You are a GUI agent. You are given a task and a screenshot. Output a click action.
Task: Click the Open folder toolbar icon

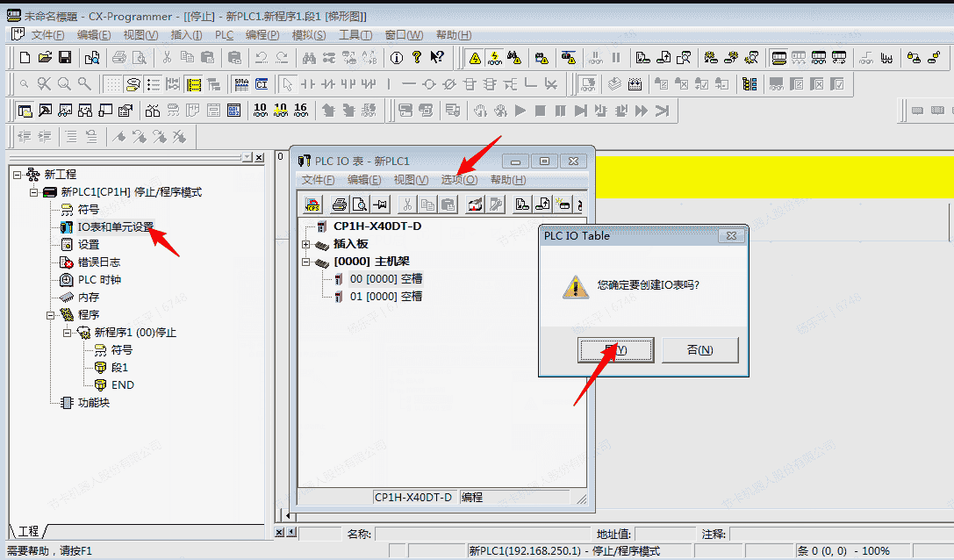pyautogui.click(x=45, y=58)
